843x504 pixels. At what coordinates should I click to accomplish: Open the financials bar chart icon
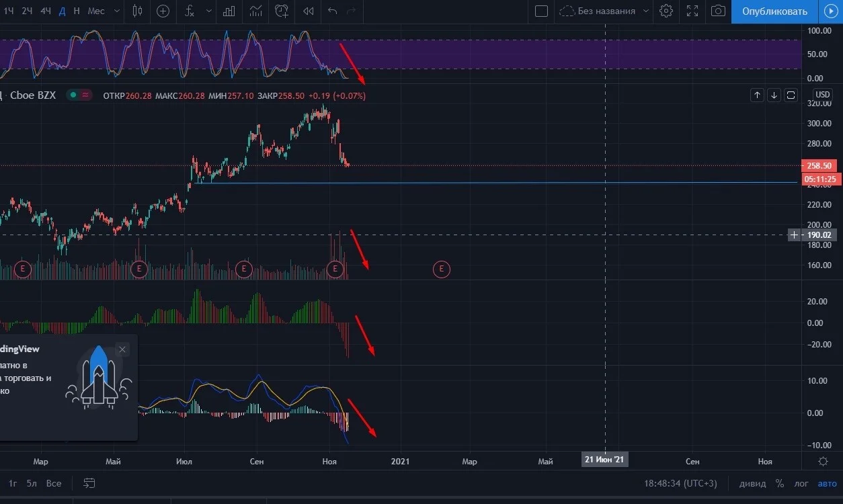click(x=229, y=11)
